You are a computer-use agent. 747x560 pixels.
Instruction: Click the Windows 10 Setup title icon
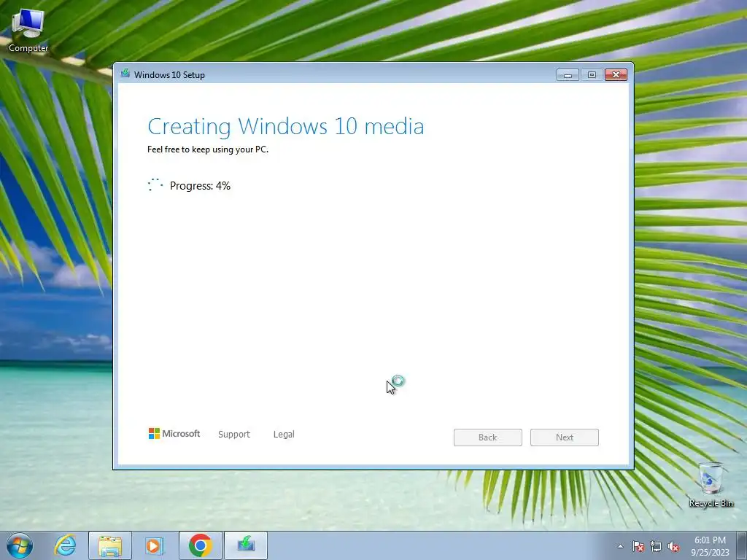(125, 74)
